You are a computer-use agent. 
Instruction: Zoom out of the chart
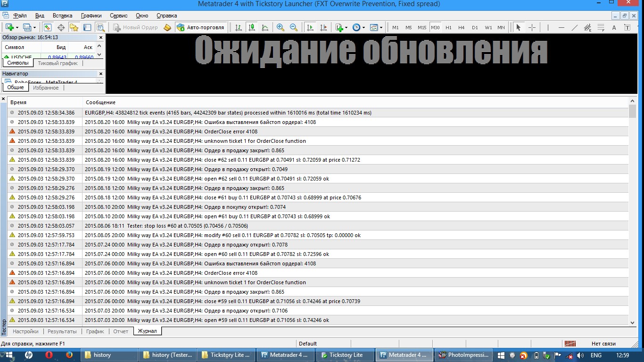[294, 27]
